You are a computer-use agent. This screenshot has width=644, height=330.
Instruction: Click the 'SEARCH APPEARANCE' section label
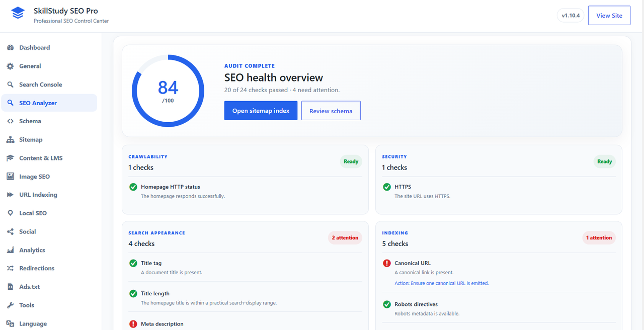(x=156, y=233)
